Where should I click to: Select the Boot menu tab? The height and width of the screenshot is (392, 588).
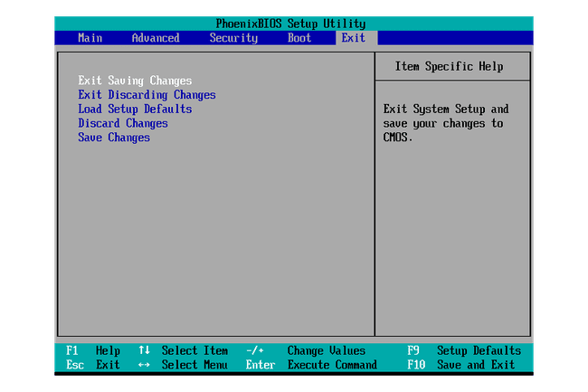[299, 38]
